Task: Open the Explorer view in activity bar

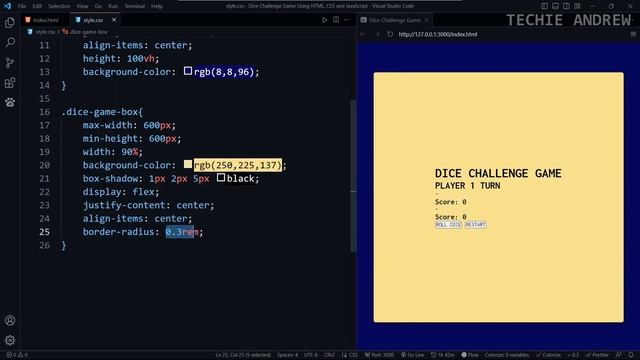Action: (x=10, y=22)
